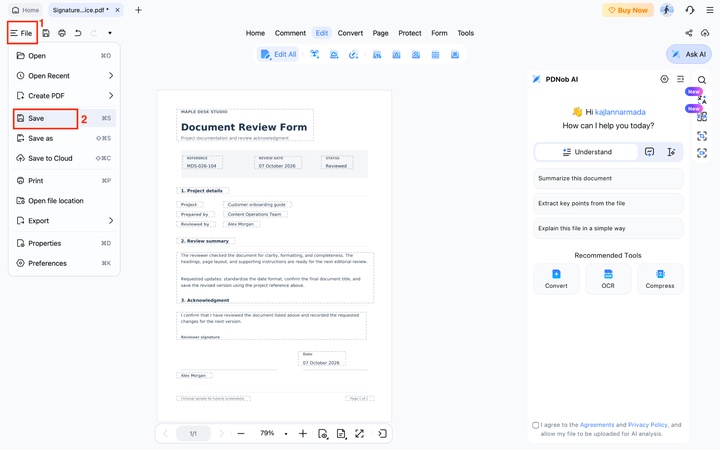Click the search magnifier in right sidebar

[x=702, y=80]
